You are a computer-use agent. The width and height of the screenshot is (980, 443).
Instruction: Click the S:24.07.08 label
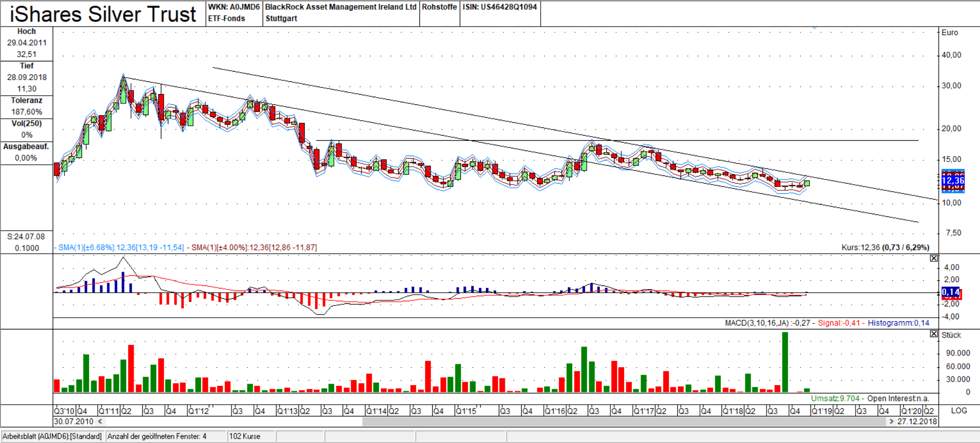tap(26, 236)
